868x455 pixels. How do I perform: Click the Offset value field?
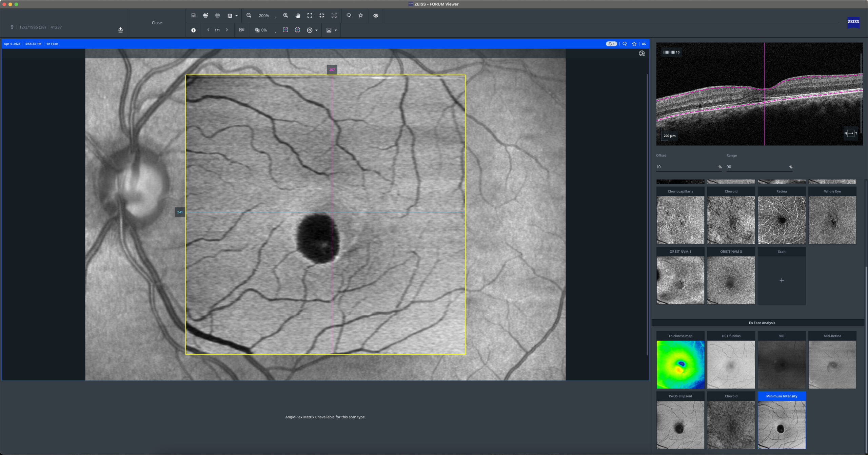[x=689, y=167]
